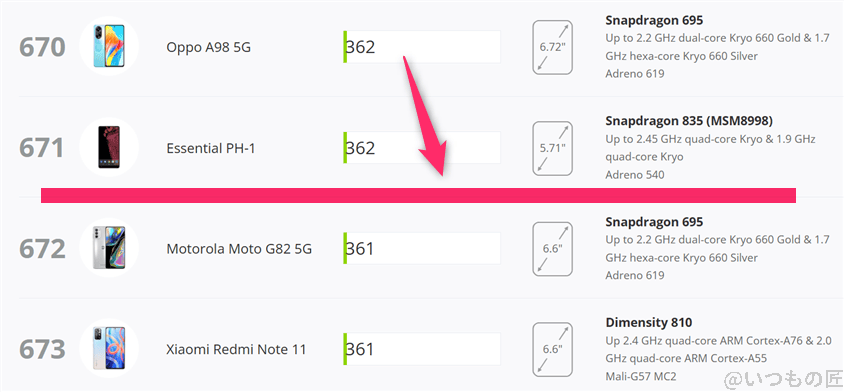Open the Oppo A98 5G link
The width and height of the screenshot is (844, 392).
(208, 47)
